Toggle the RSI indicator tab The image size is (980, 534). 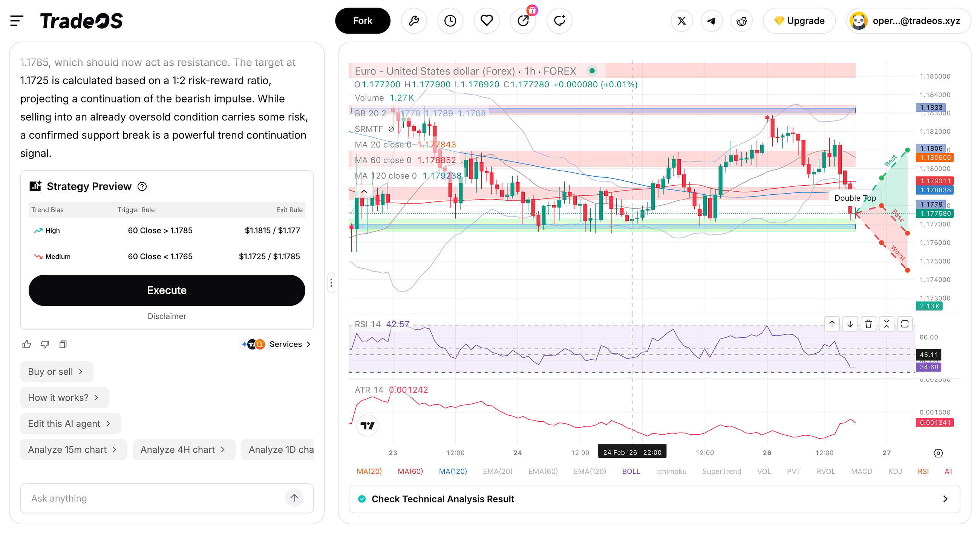(923, 471)
